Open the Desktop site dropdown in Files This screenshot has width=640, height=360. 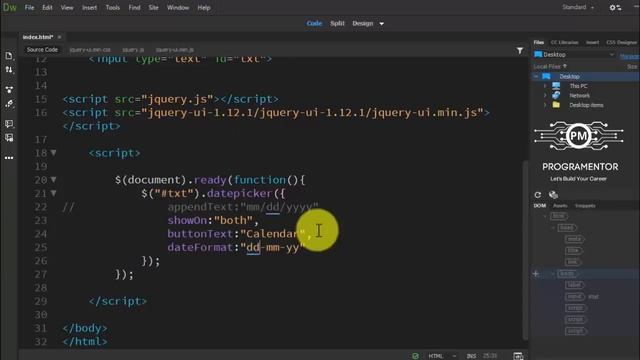point(573,54)
